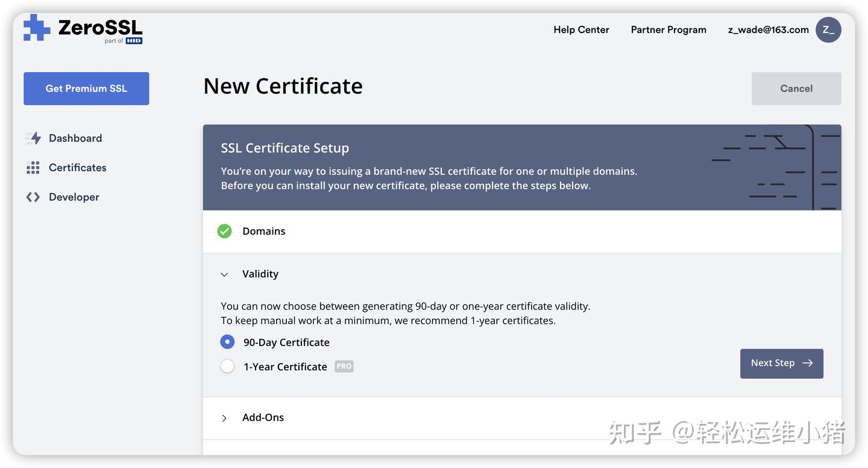Screen dimensions: 868x468
Task: Click the Get Premium SSL button
Action: 86,89
